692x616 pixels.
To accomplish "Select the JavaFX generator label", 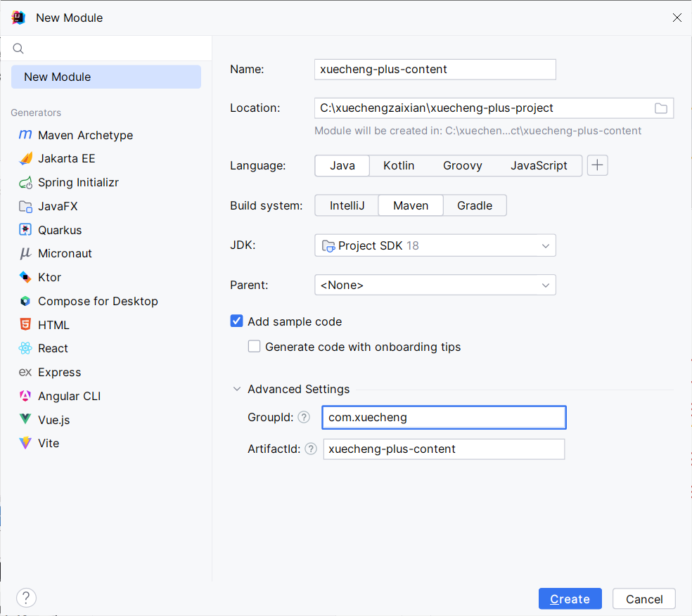I will point(58,206).
